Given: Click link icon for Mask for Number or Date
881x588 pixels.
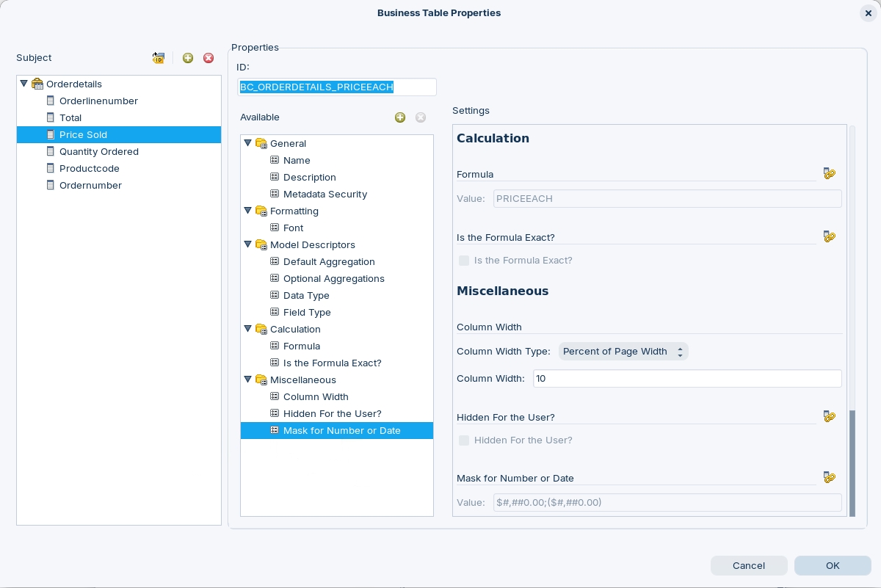Looking at the screenshot, I should [x=830, y=478].
